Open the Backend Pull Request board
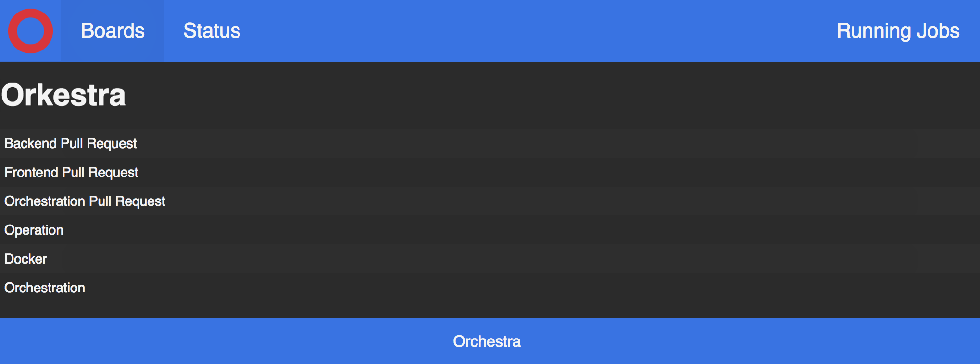 pos(70,143)
